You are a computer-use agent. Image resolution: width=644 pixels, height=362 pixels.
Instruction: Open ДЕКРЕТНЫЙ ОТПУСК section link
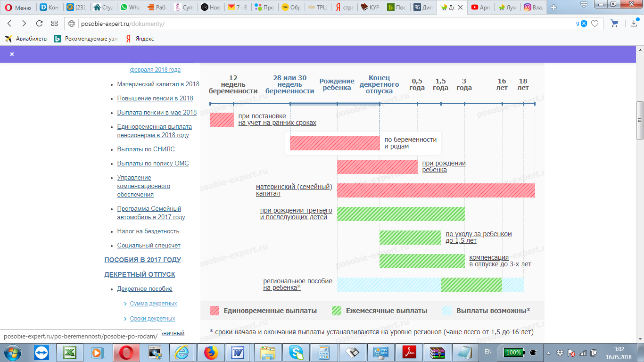[140, 274]
